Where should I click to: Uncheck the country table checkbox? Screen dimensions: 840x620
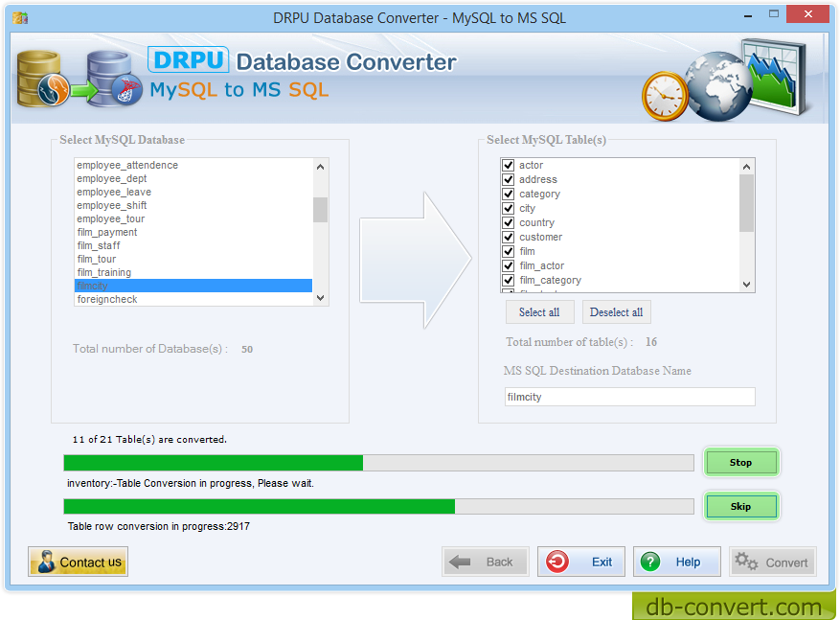[x=508, y=222]
